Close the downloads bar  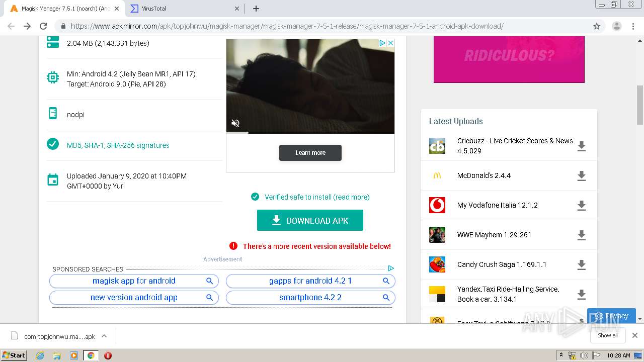coord(635,335)
